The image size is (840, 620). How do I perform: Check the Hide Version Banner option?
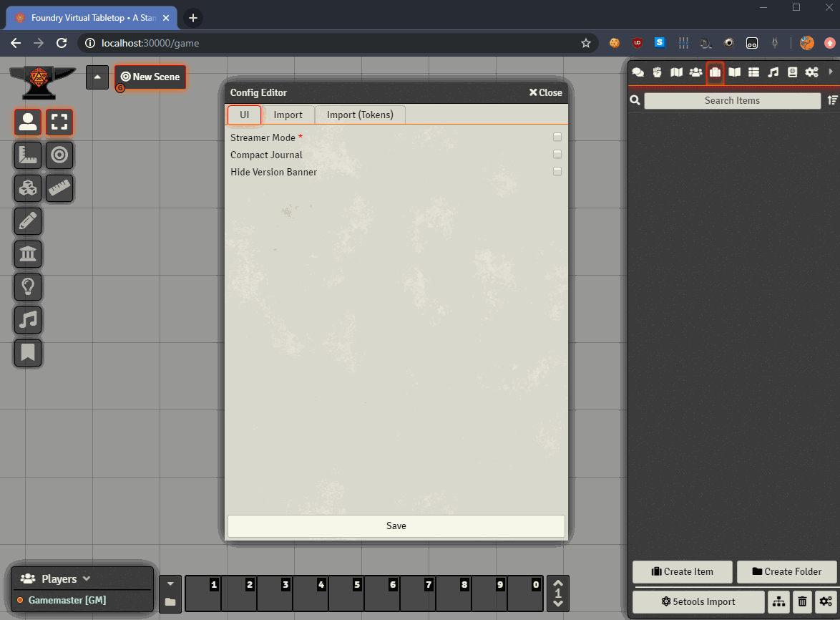click(x=557, y=172)
